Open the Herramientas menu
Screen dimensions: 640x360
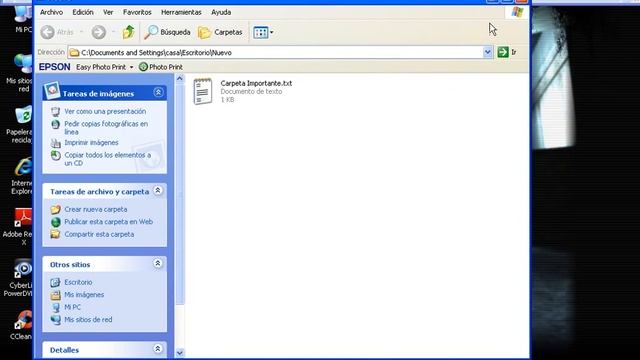tap(181, 12)
